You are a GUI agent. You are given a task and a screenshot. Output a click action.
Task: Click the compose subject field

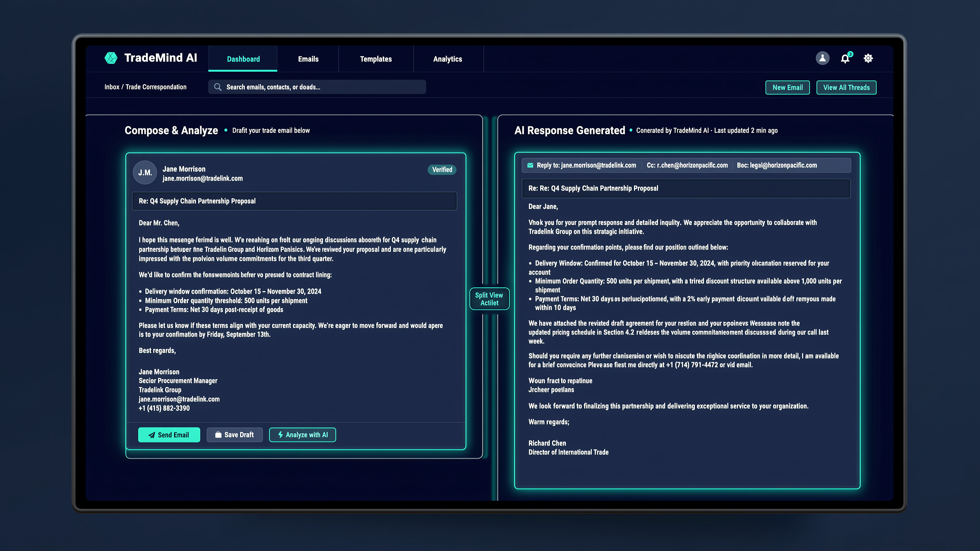[x=294, y=201]
